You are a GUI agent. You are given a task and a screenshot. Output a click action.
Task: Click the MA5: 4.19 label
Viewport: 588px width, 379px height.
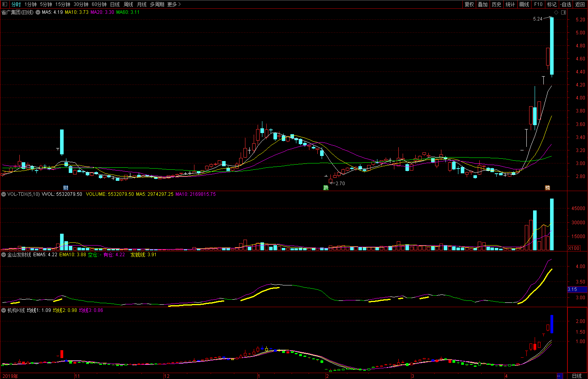52,12
